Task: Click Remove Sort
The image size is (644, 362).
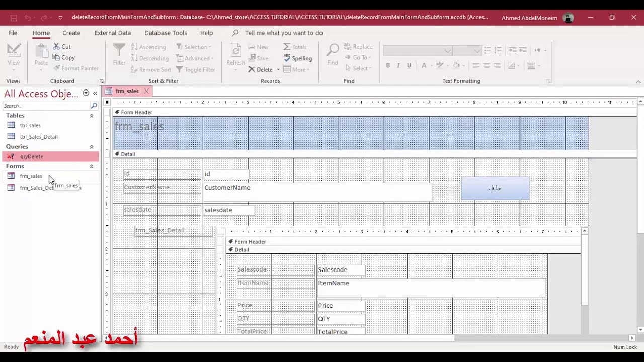Action: tap(151, 70)
